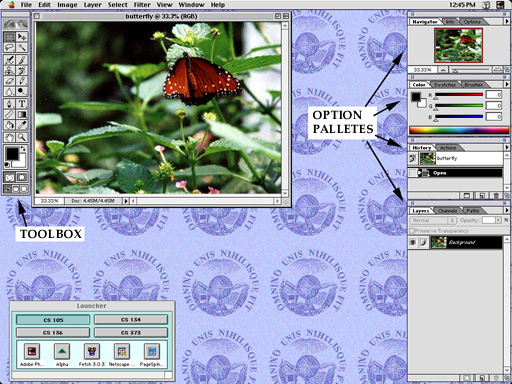Click the rainbow color ramp bar
Viewport: 512px width, 384px height.
[459, 130]
